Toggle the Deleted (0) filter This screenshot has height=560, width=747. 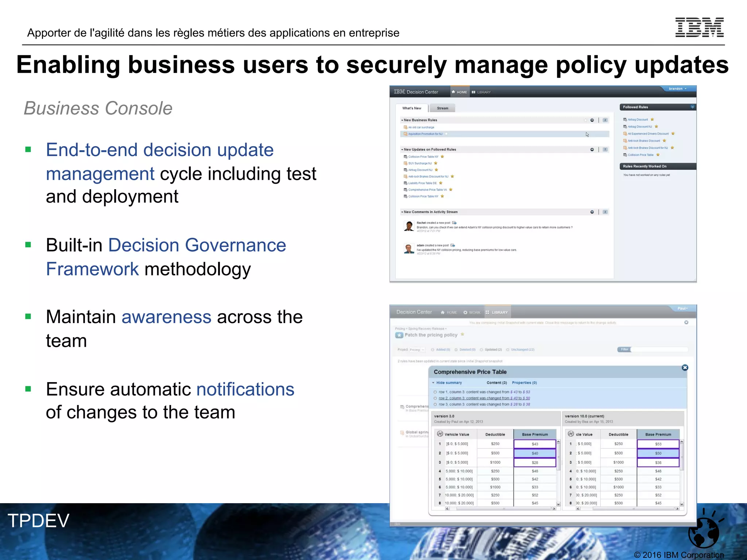465,350
